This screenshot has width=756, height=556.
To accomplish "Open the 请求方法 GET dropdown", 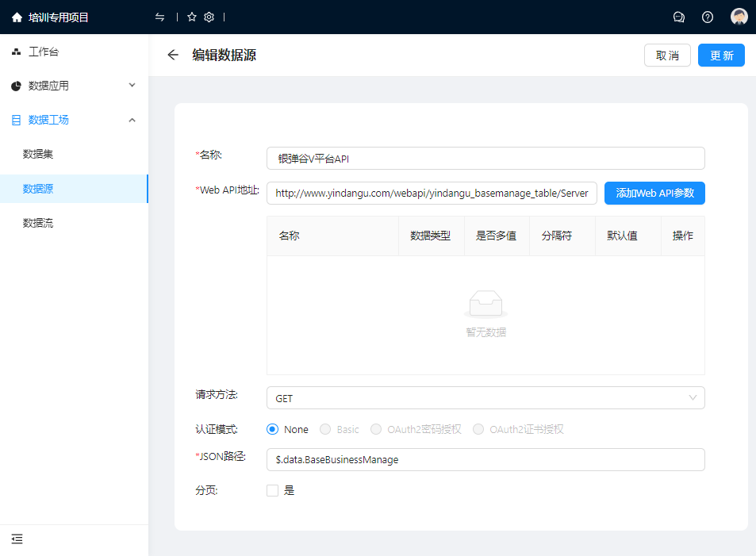I will coord(485,397).
